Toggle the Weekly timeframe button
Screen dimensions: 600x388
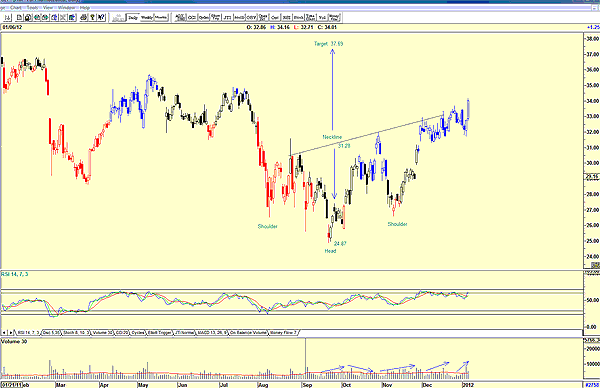147,17
